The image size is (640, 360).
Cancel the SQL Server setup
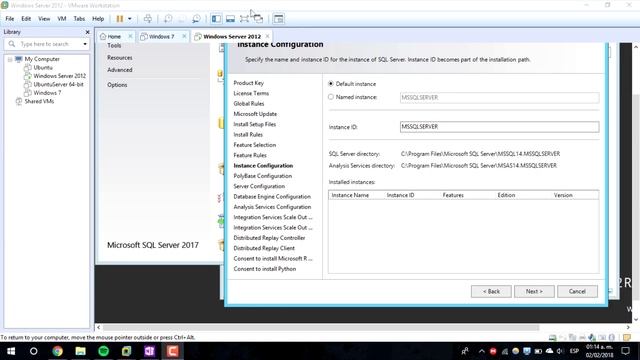tap(578, 291)
